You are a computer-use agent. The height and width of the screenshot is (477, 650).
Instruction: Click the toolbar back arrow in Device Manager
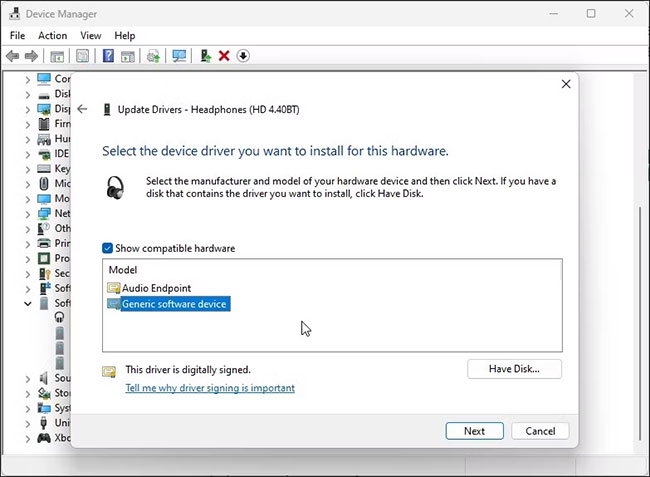click(x=13, y=56)
